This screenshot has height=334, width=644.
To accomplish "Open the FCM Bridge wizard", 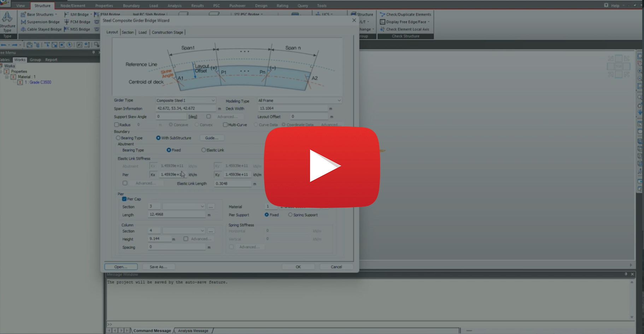I will tap(77, 22).
